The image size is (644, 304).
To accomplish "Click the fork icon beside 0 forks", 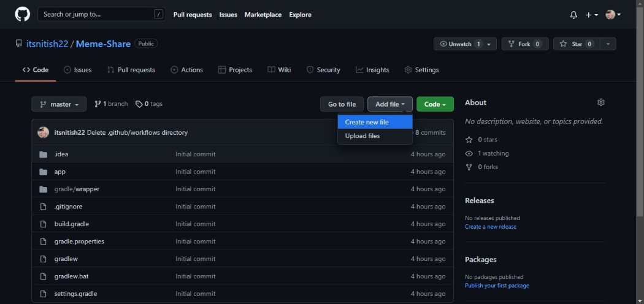I will (x=469, y=167).
